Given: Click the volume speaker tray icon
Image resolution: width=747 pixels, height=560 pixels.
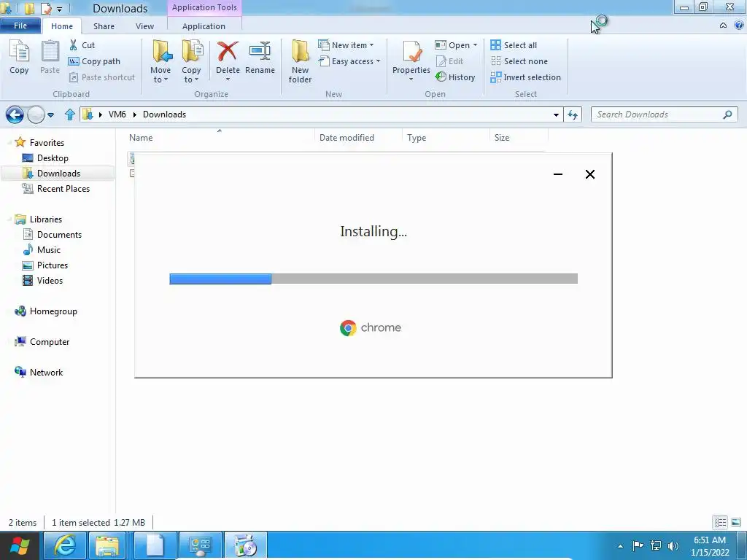Looking at the screenshot, I should tap(673, 545).
